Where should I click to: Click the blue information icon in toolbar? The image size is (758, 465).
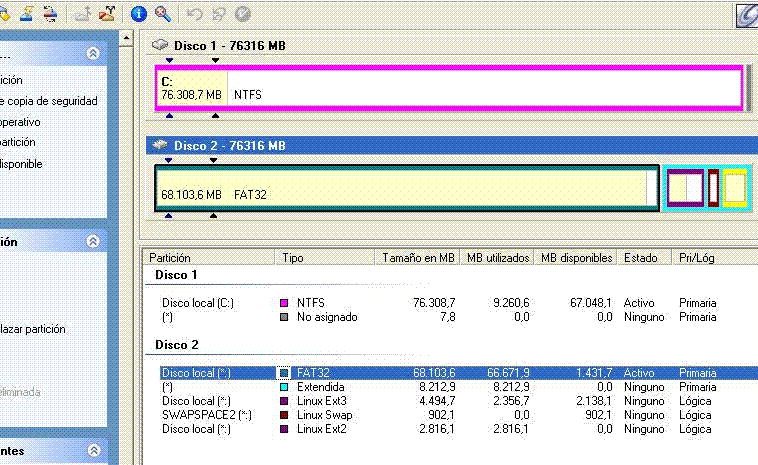tap(139, 14)
